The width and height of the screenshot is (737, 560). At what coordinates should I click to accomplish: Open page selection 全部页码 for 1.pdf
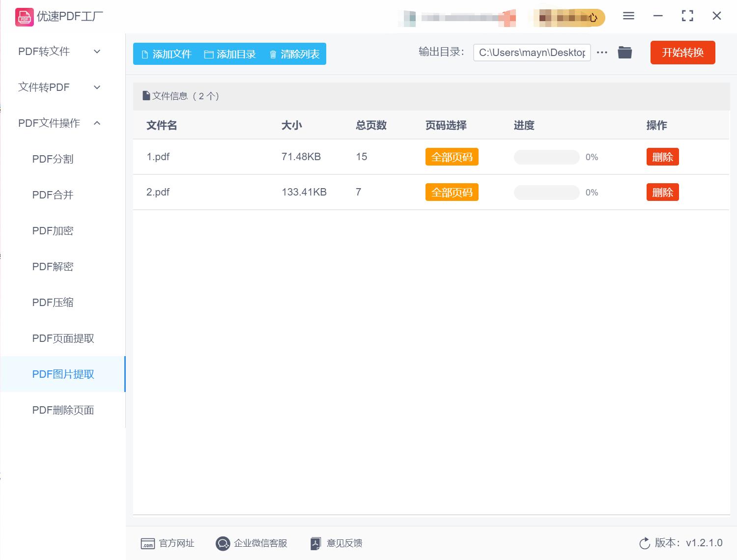pyautogui.click(x=452, y=157)
